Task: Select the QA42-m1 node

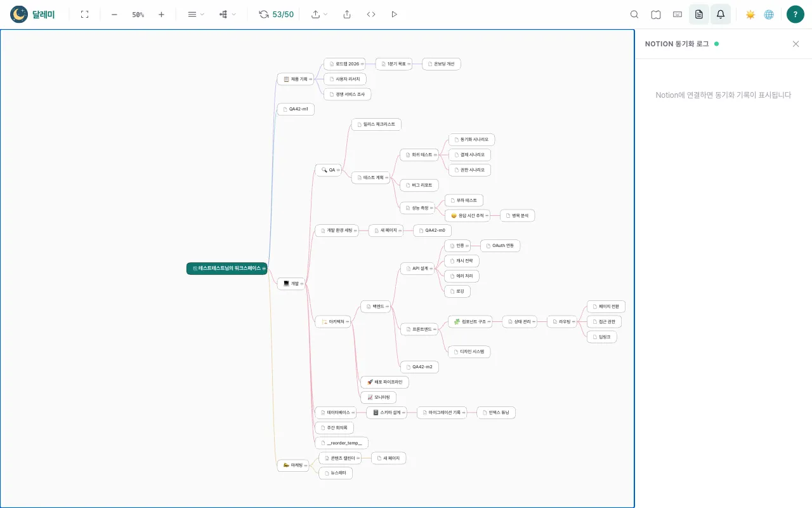Action: click(x=296, y=109)
